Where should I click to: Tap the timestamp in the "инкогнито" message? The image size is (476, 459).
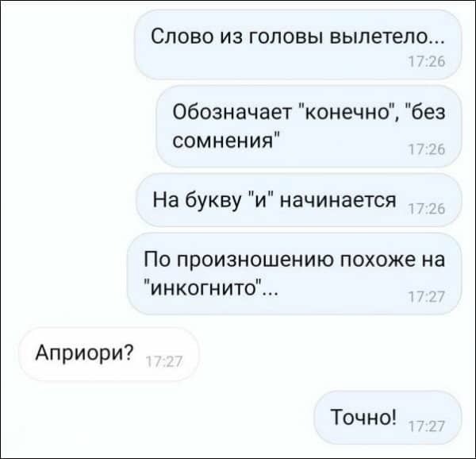click(427, 297)
